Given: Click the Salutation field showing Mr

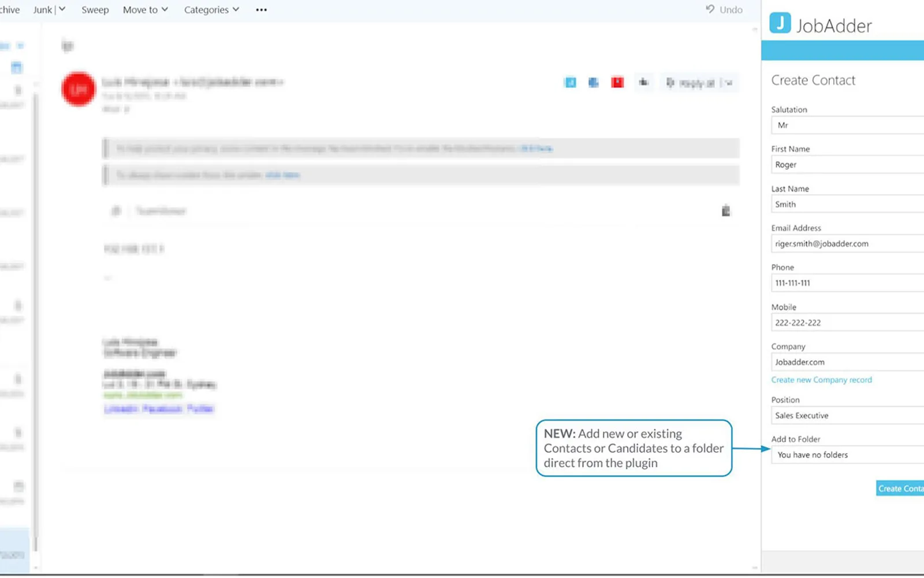Looking at the screenshot, I should pos(848,125).
